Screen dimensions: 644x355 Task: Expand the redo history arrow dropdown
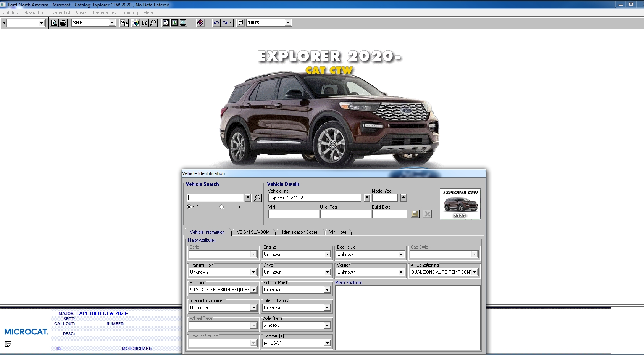click(x=231, y=23)
